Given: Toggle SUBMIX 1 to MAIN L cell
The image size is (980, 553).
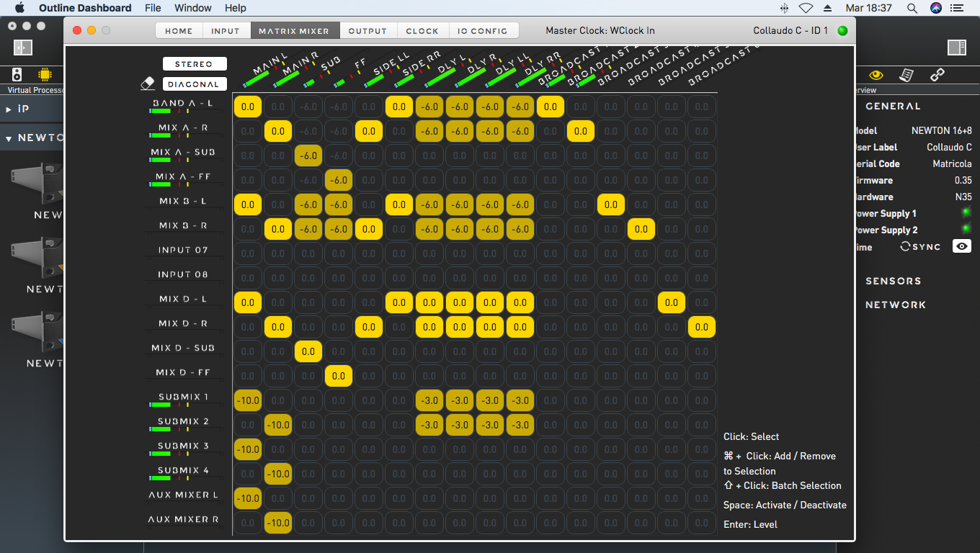Looking at the screenshot, I should [x=248, y=400].
